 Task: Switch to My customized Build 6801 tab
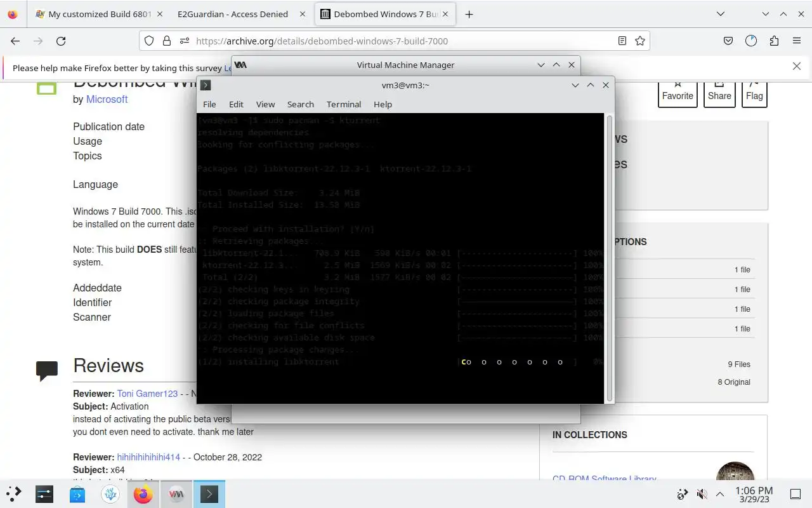coord(100,14)
